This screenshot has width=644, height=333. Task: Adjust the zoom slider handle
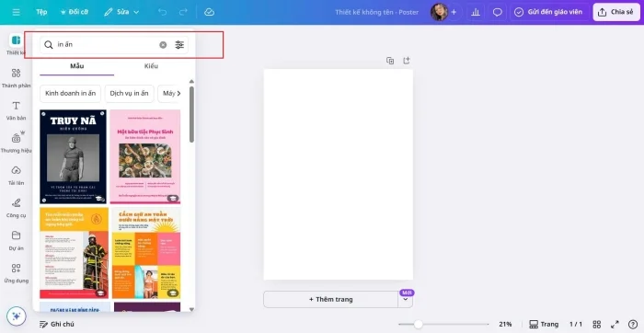coord(418,325)
